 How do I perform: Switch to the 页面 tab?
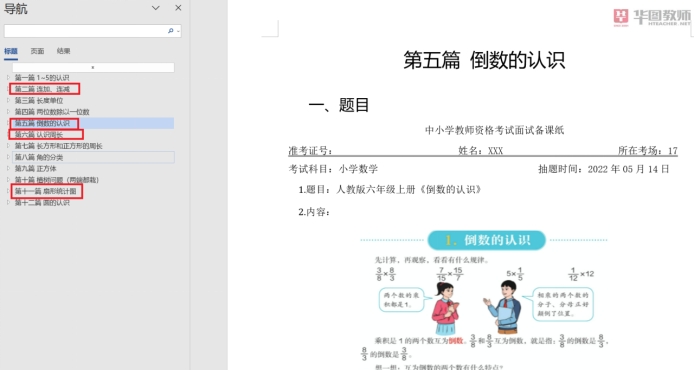click(x=37, y=51)
